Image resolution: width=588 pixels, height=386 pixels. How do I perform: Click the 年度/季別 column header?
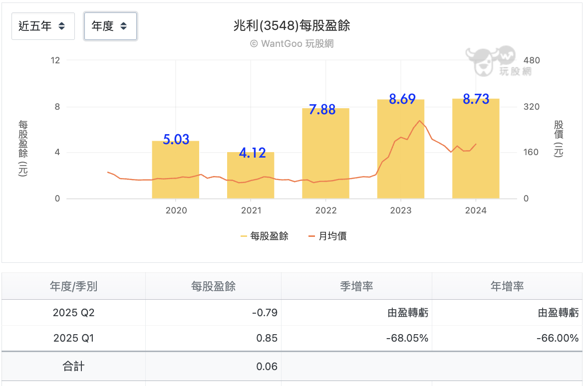73,286
